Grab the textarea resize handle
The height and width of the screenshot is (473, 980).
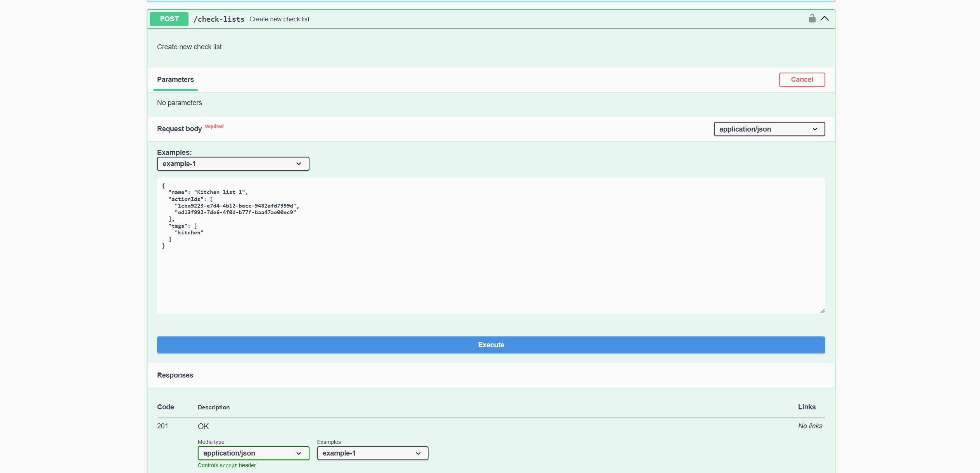822,311
